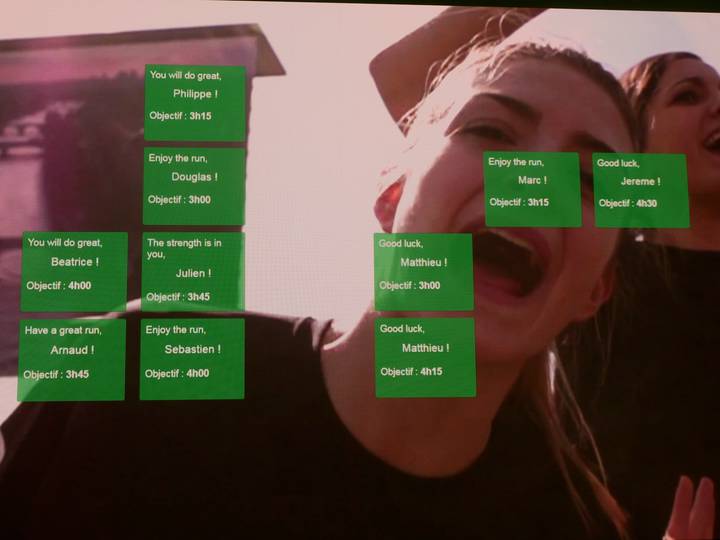Open the green card for Sebastien
720x540 pixels.
click(x=192, y=358)
